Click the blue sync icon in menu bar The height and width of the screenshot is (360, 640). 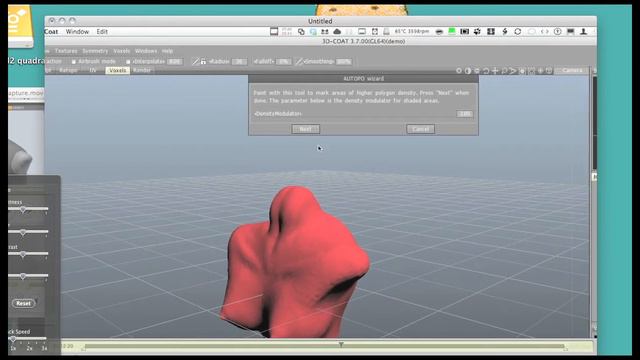coord(313,31)
